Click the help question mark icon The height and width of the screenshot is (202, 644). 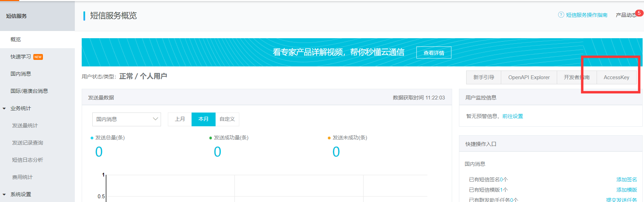pyautogui.click(x=561, y=15)
